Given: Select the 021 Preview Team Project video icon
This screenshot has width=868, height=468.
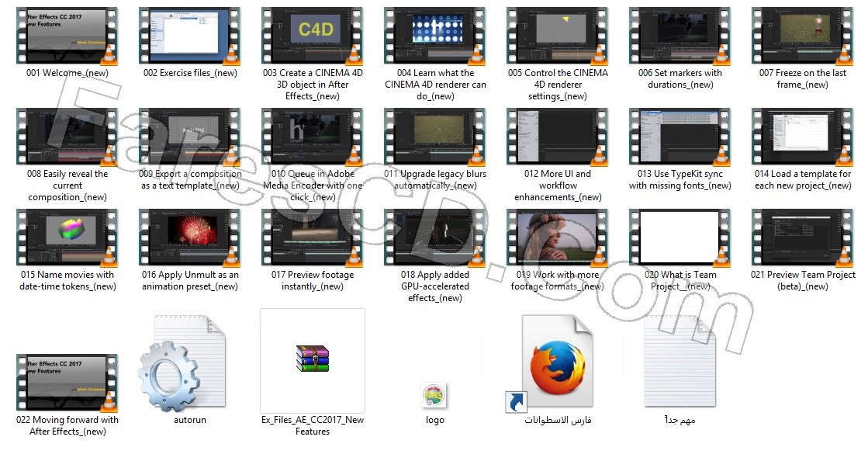Looking at the screenshot, I should pos(803,237).
